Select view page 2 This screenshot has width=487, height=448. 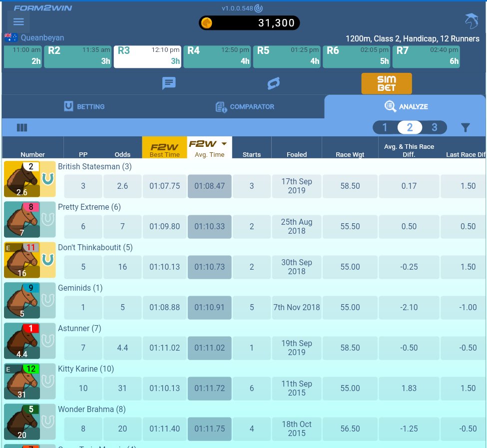click(410, 127)
